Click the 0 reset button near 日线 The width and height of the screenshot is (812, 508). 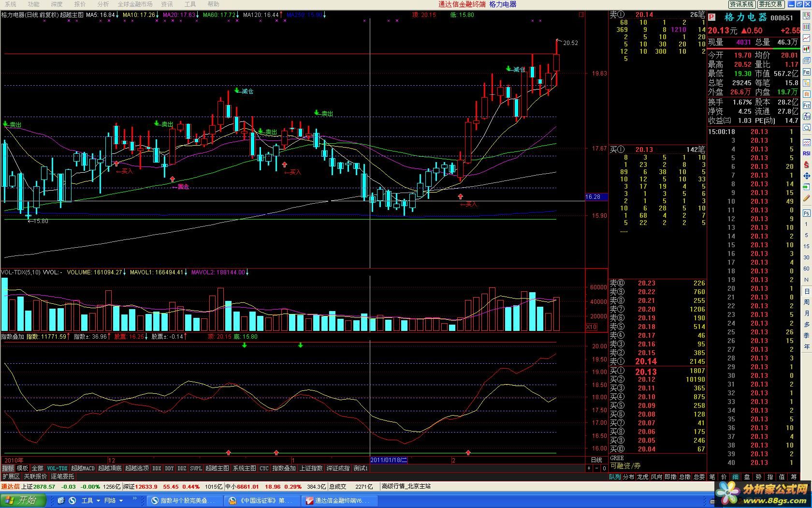(604, 468)
